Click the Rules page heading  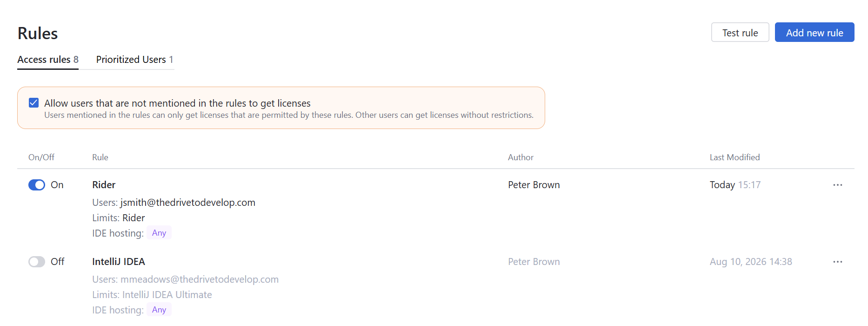tap(38, 34)
